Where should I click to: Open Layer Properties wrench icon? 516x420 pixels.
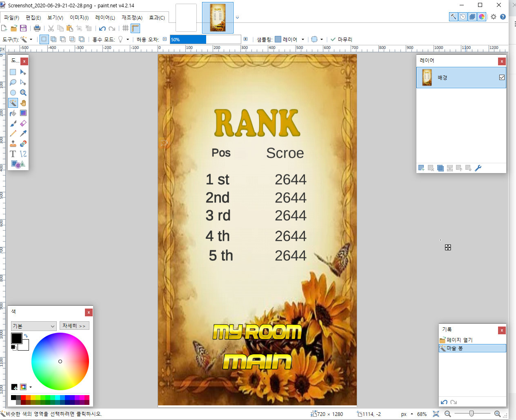(x=478, y=168)
